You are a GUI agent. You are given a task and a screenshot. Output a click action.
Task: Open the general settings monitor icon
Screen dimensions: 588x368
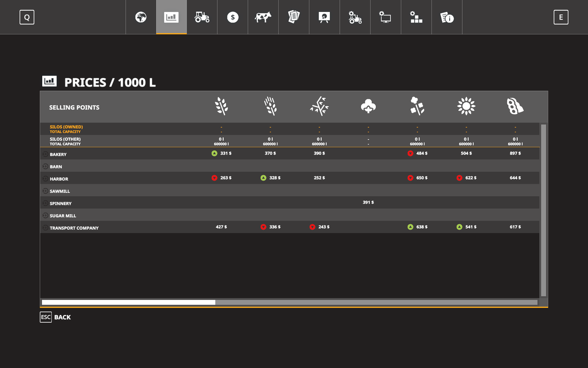tap(385, 17)
